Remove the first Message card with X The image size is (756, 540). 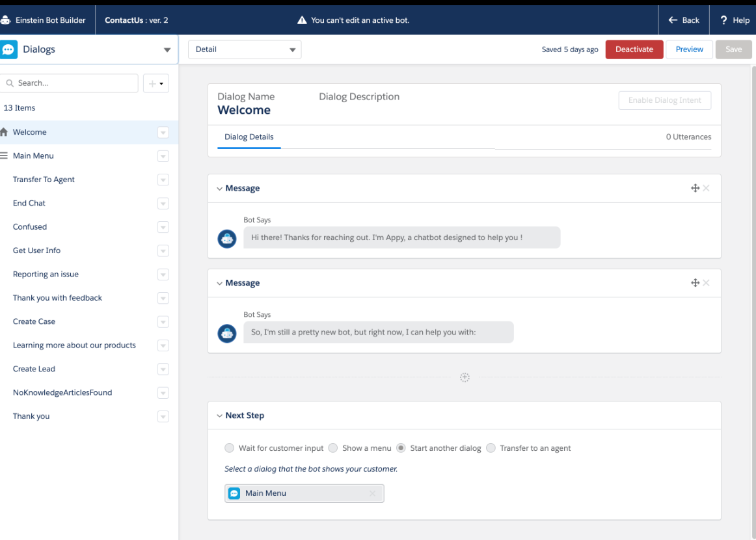pos(706,188)
